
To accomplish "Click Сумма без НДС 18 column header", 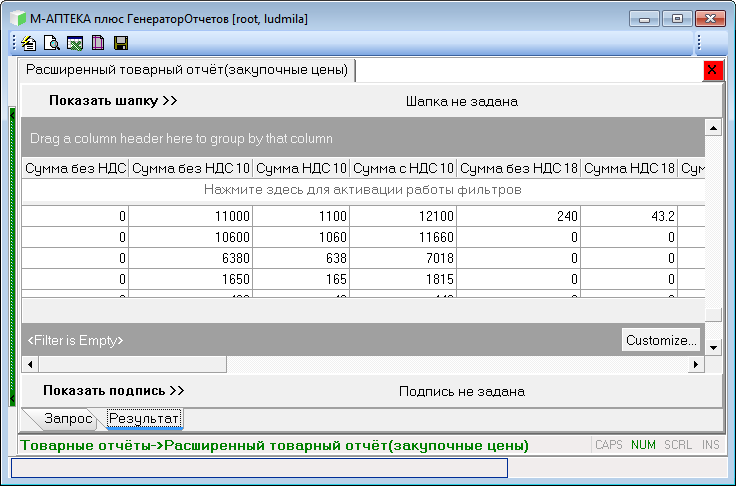I will [x=519, y=168].
